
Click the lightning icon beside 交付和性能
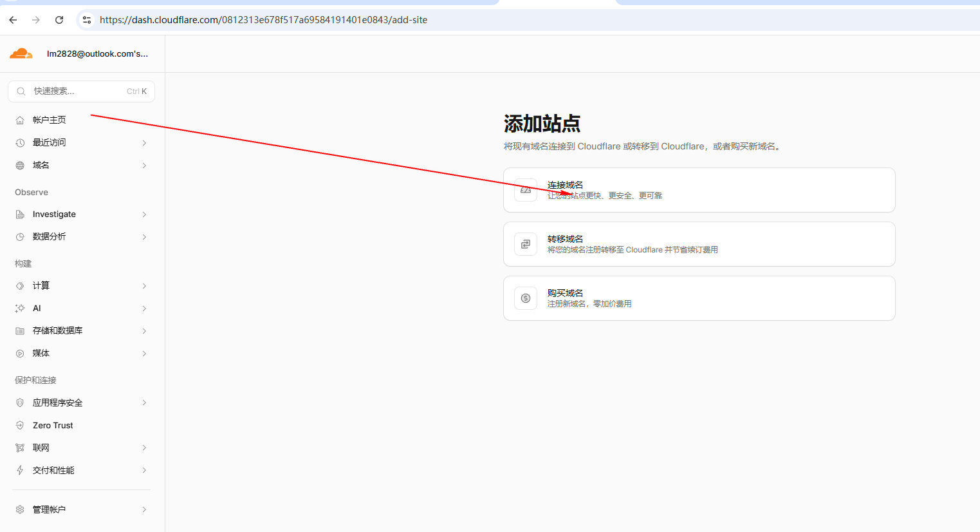tap(20, 471)
